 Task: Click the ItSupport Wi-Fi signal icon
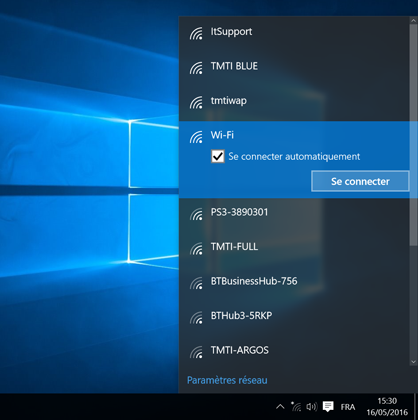pos(196,34)
